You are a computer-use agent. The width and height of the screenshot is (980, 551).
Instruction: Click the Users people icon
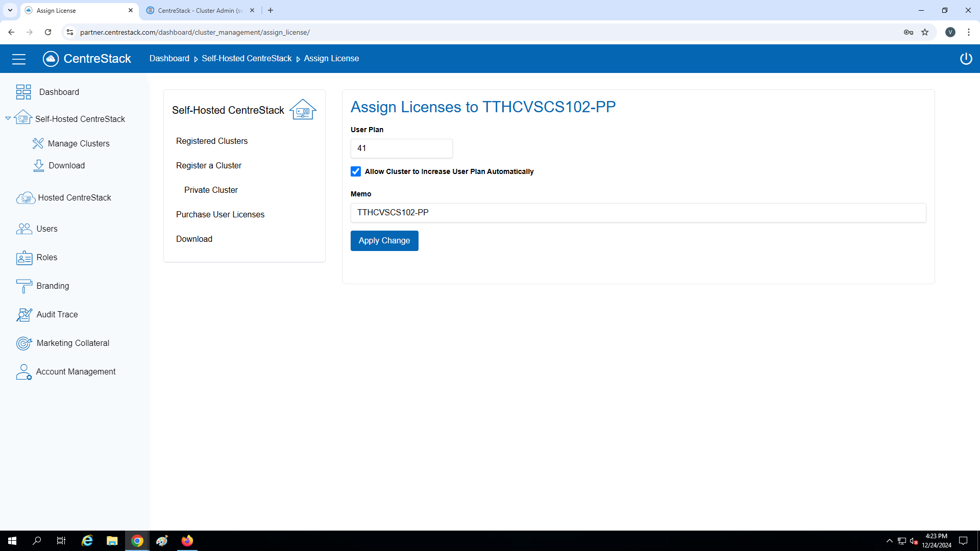pyautogui.click(x=24, y=229)
